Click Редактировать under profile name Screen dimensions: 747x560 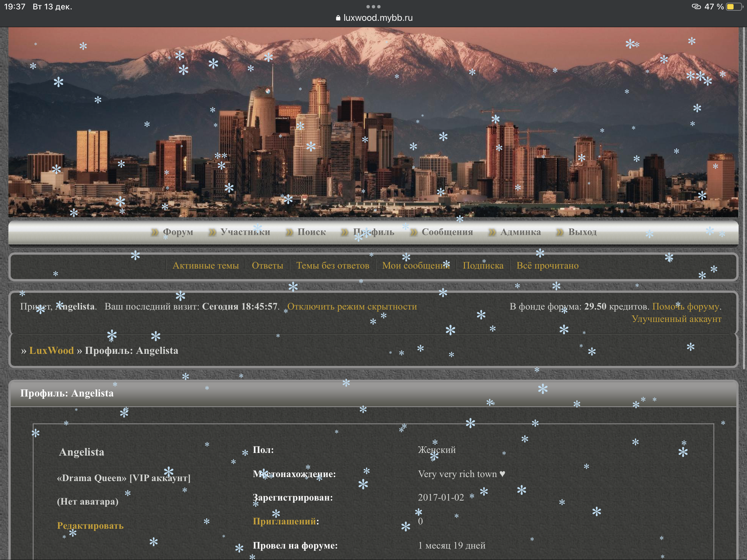click(x=90, y=525)
